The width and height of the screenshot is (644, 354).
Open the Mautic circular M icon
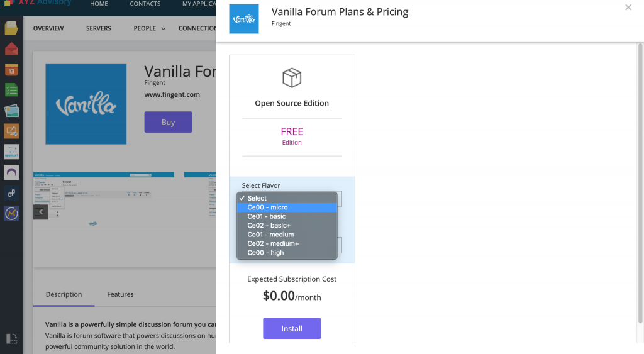[11, 214]
